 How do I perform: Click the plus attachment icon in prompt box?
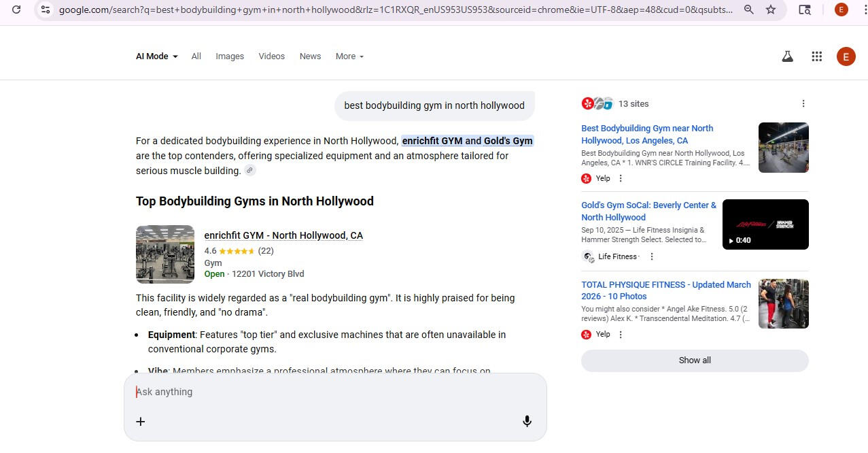141,422
